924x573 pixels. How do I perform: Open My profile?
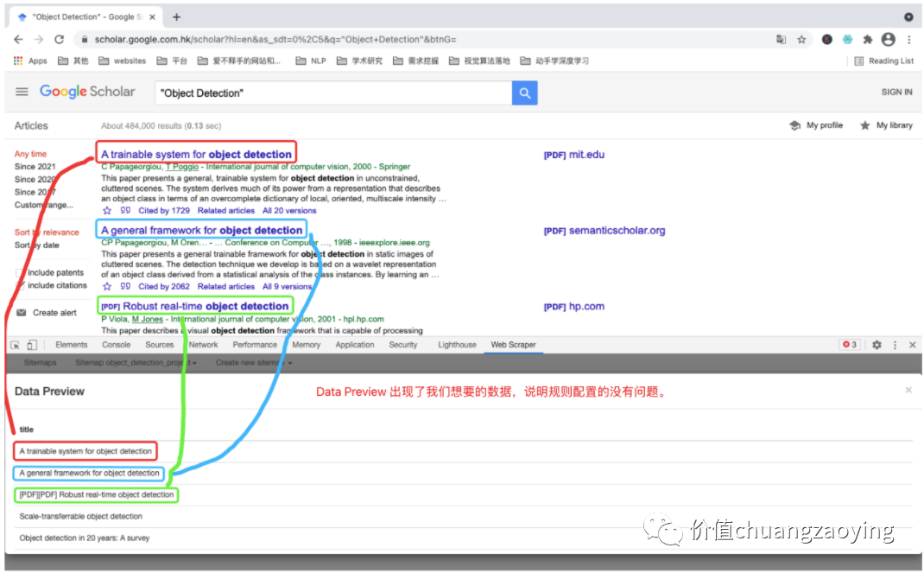coord(816,125)
